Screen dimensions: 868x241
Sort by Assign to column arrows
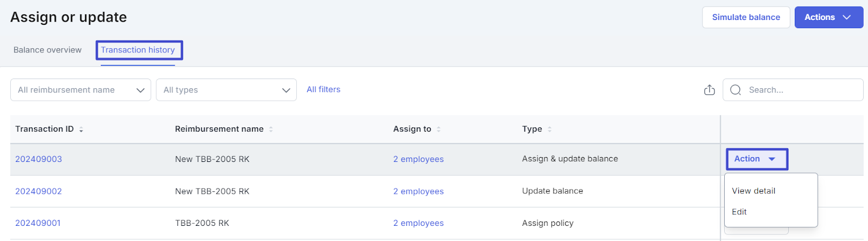point(438,129)
